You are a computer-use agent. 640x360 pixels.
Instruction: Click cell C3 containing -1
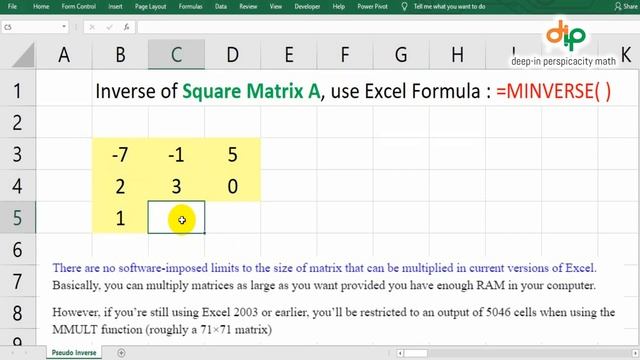pyautogui.click(x=176, y=154)
